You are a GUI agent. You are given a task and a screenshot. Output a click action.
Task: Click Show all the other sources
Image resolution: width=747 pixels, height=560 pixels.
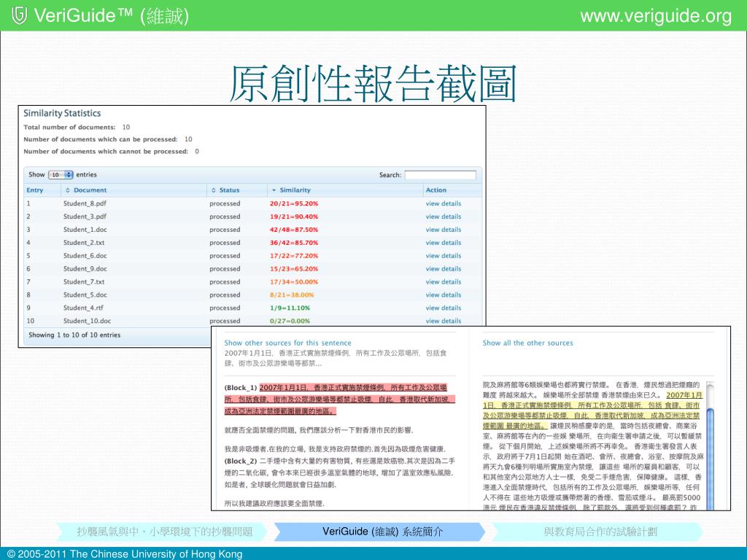pos(528,343)
